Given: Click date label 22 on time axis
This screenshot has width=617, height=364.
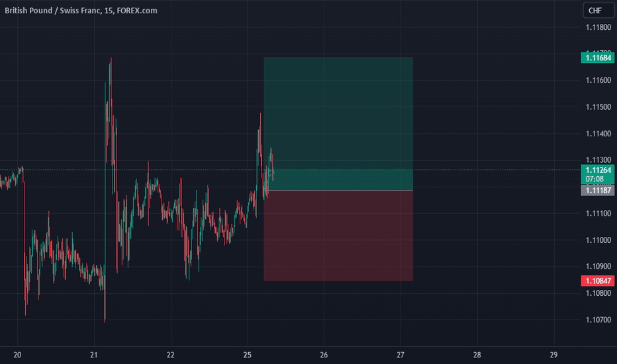Looking at the screenshot, I should click(x=170, y=355).
